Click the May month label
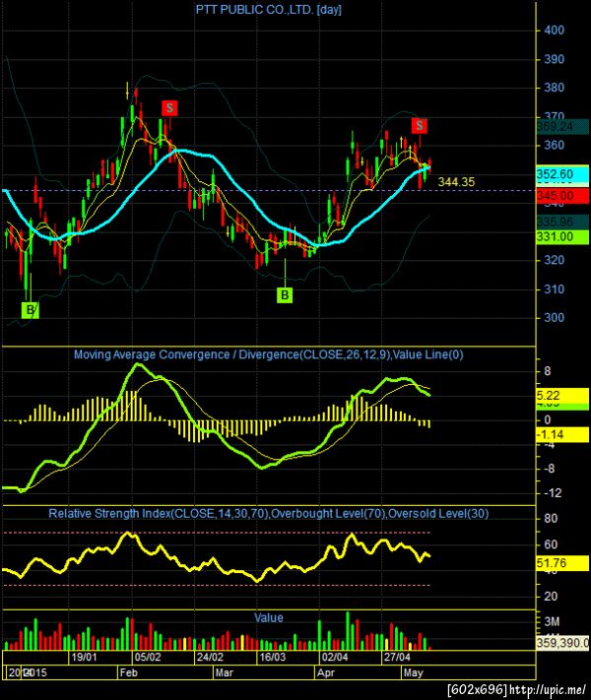The image size is (591, 700). pyautogui.click(x=413, y=672)
